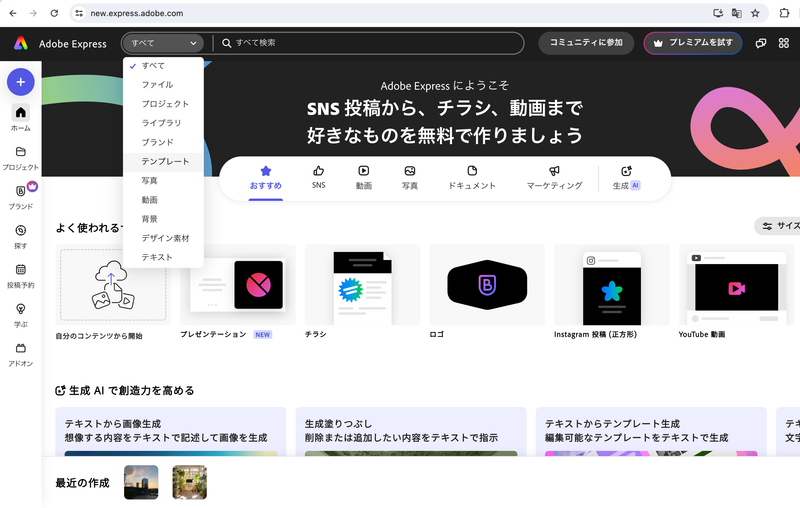
Task: Select ライブラリ in the filter dropdown
Action: [x=163, y=123]
